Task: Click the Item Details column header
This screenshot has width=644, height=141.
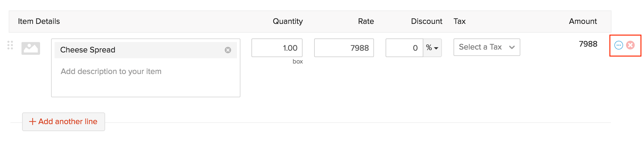Action: (x=39, y=21)
